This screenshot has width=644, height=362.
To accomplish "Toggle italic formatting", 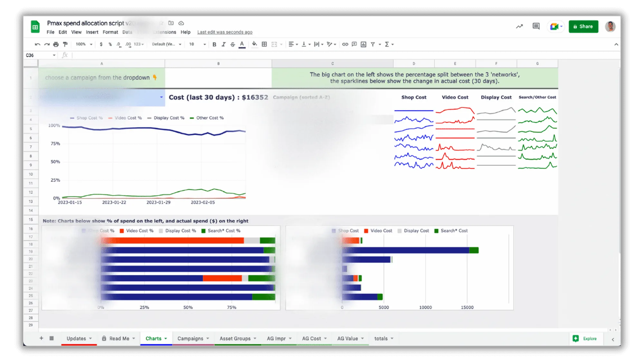I will click(223, 44).
